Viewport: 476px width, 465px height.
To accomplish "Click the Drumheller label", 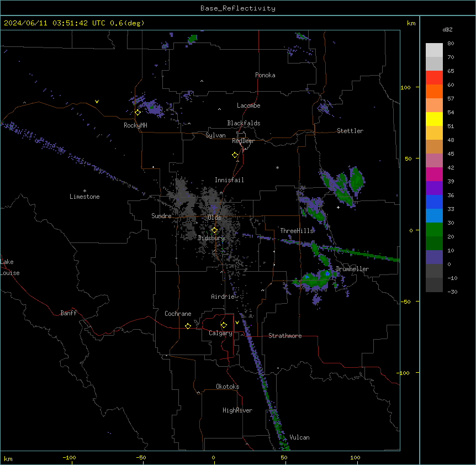I will coord(352,269).
